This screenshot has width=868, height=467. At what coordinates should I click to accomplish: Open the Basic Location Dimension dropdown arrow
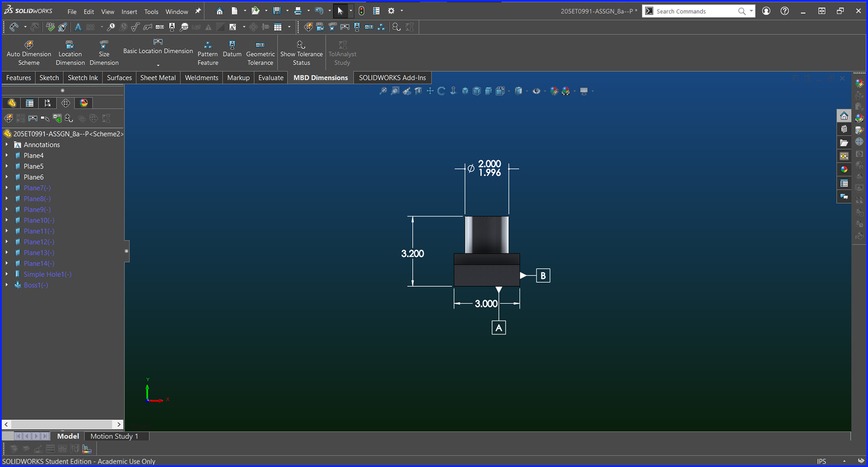pos(158,65)
